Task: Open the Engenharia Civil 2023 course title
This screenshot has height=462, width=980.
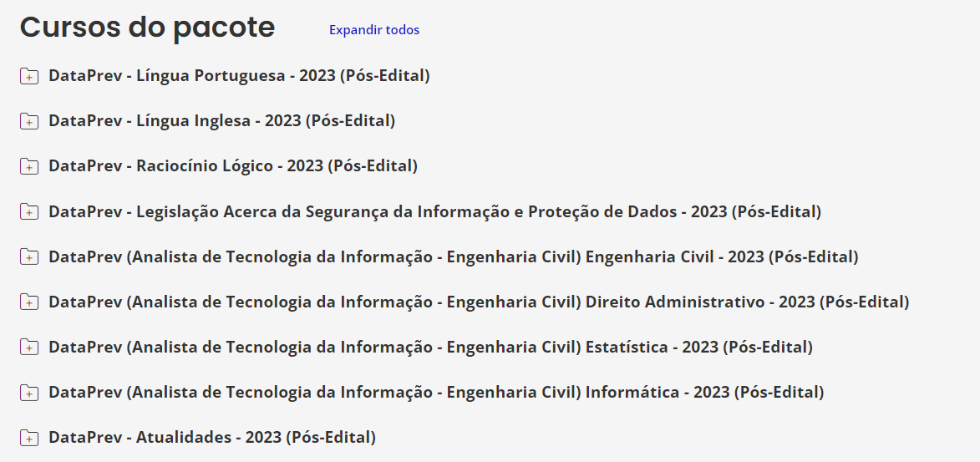Action: (x=453, y=257)
